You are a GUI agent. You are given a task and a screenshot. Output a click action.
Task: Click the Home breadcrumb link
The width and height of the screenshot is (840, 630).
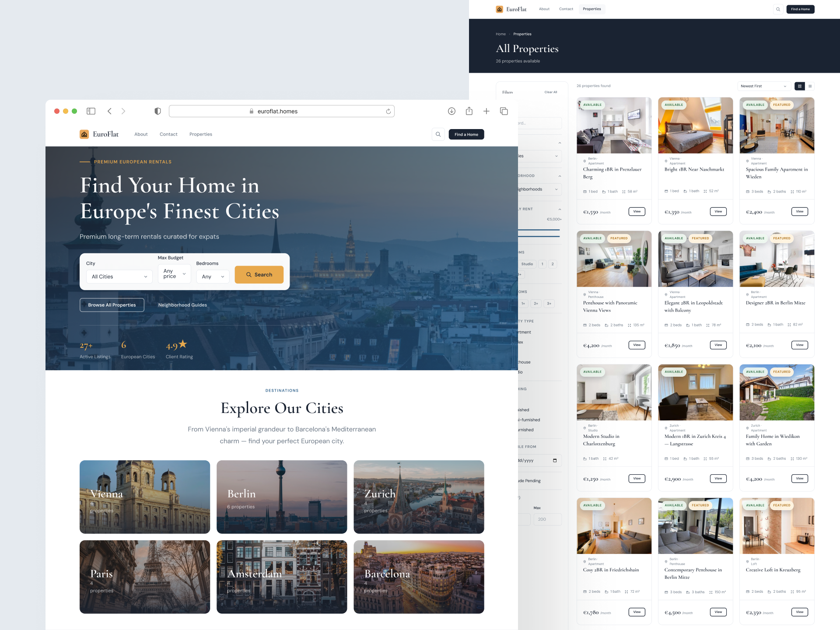click(x=500, y=34)
